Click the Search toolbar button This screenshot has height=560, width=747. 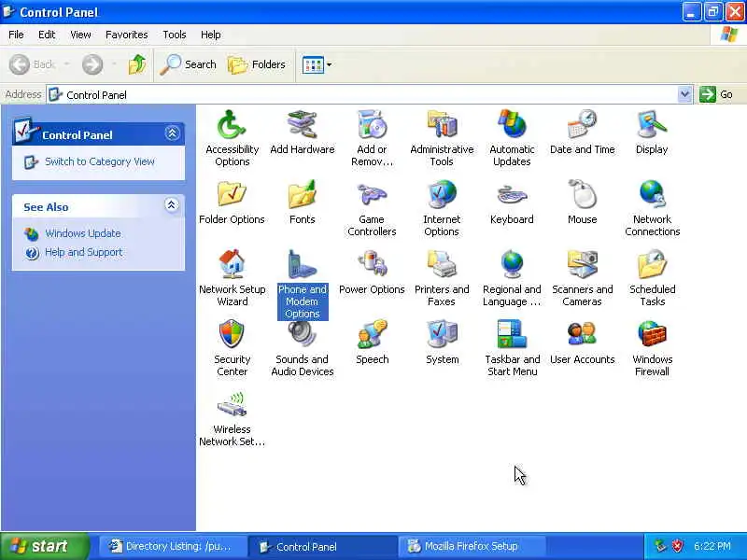click(x=188, y=64)
